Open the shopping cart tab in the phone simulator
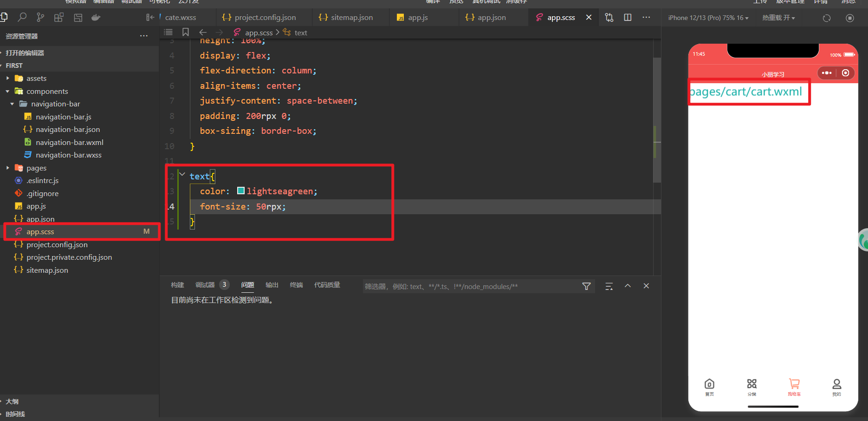 point(794,387)
